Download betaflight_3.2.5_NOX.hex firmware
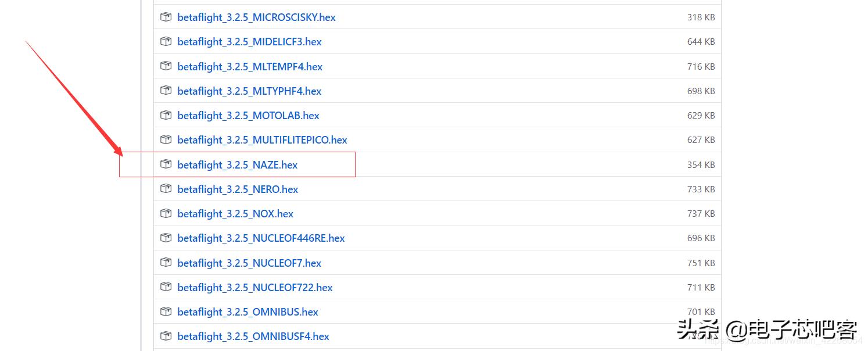 pyautogui.click(x=235, y=214)
